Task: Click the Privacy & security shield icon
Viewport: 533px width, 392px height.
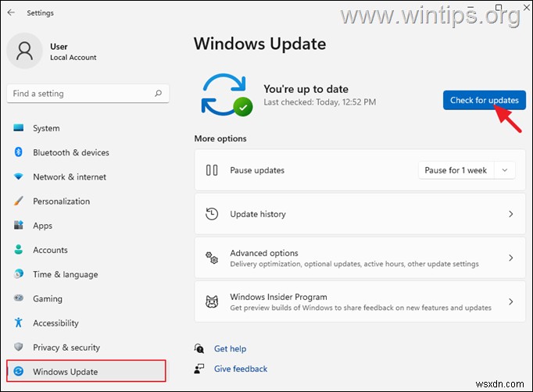Action: pyautogui.click(x=19, y=347)
